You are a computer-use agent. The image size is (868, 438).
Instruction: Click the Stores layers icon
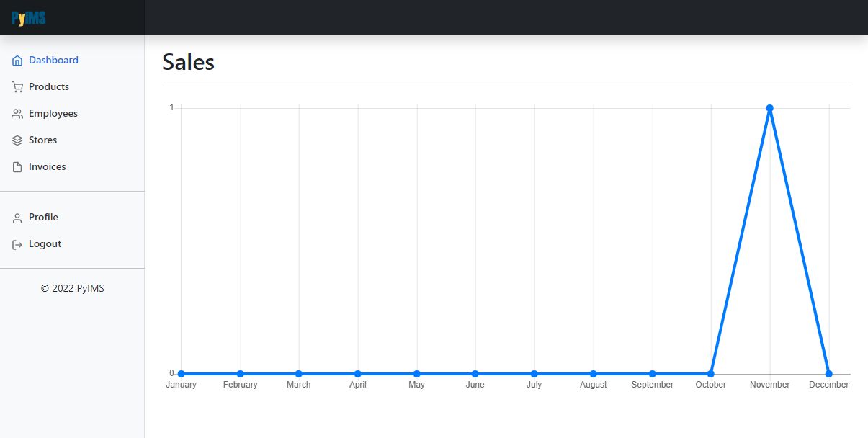point(17,140)
